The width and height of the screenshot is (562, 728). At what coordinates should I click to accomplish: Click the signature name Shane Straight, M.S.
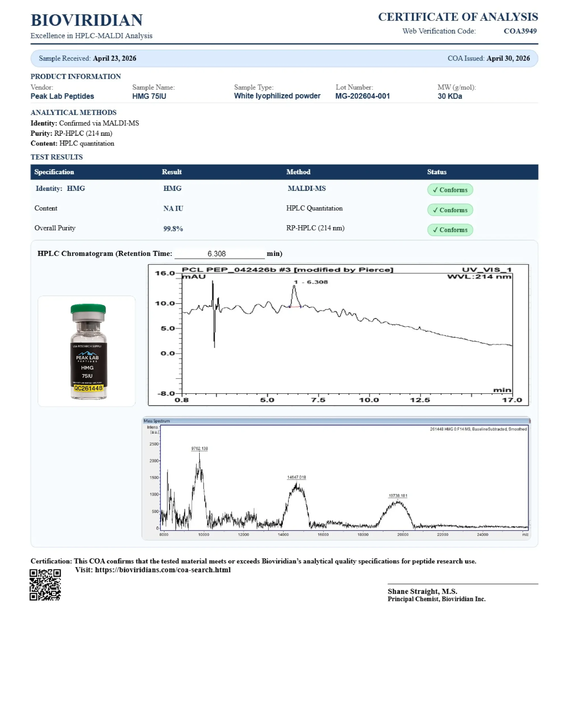tap(422, 591)
